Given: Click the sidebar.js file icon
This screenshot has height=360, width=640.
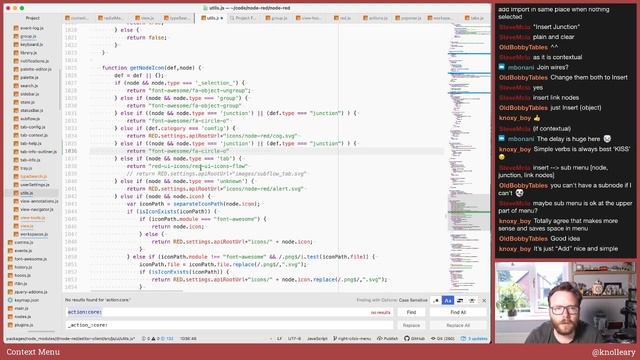Looking at the screenshot, I should point(16,94).
